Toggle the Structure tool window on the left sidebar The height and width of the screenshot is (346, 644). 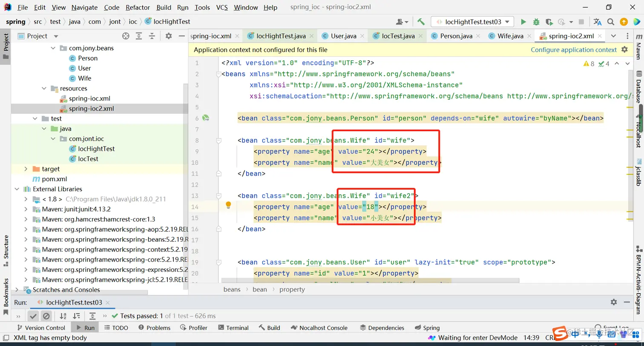(6, 251)
